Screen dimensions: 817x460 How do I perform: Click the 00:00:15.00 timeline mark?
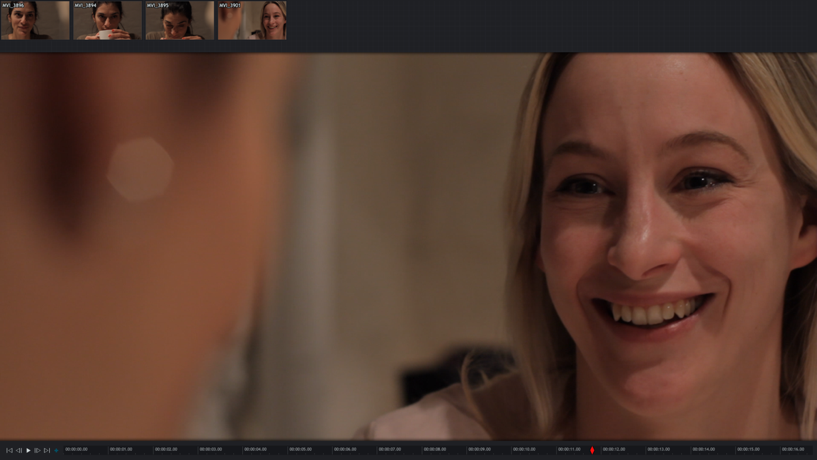pos(748,450)
